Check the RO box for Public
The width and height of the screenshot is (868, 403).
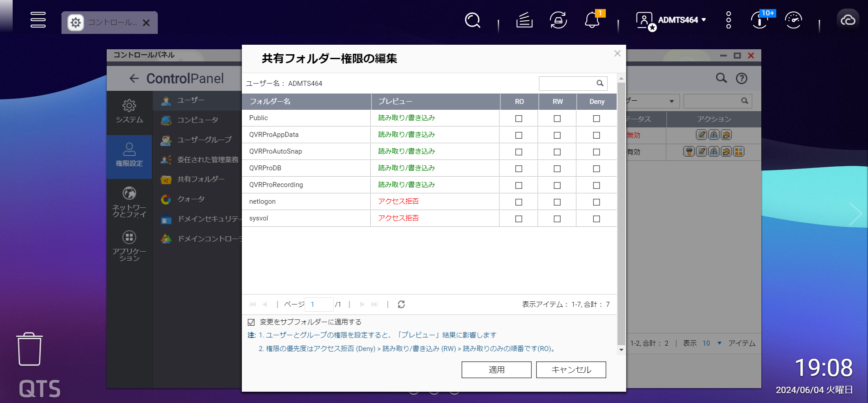(x=519, y=118)
